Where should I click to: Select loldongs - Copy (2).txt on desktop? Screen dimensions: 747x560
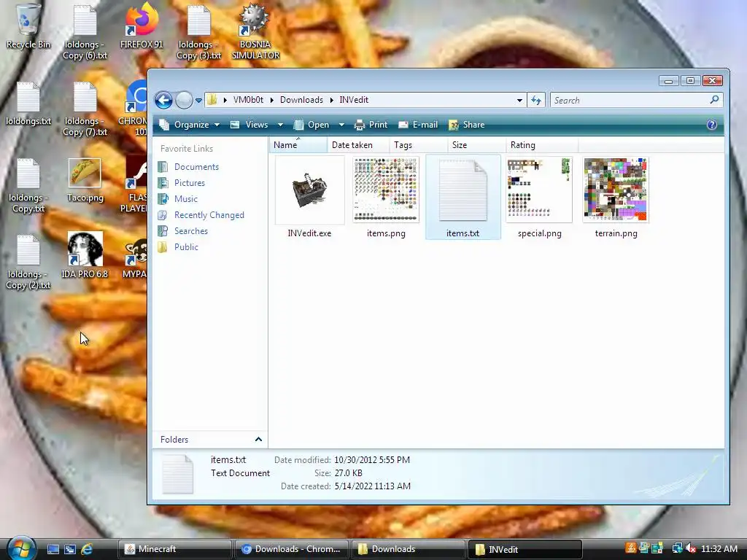28,262
